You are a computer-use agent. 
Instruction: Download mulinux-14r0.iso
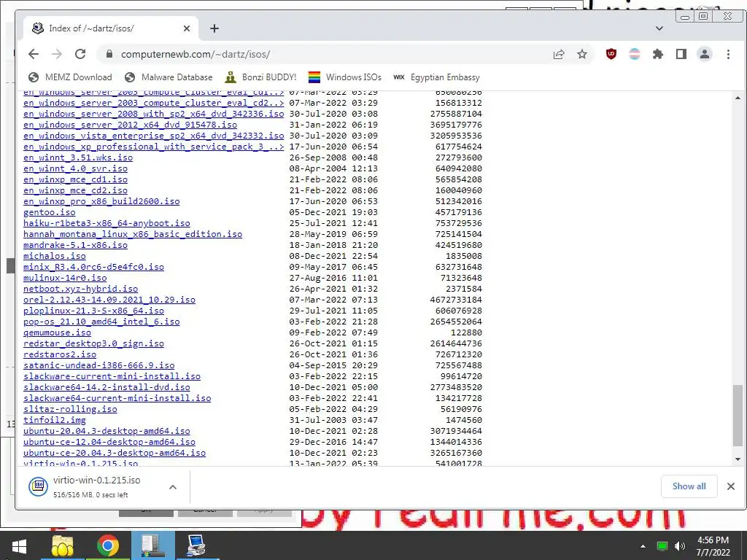click(x=65, y=278)
